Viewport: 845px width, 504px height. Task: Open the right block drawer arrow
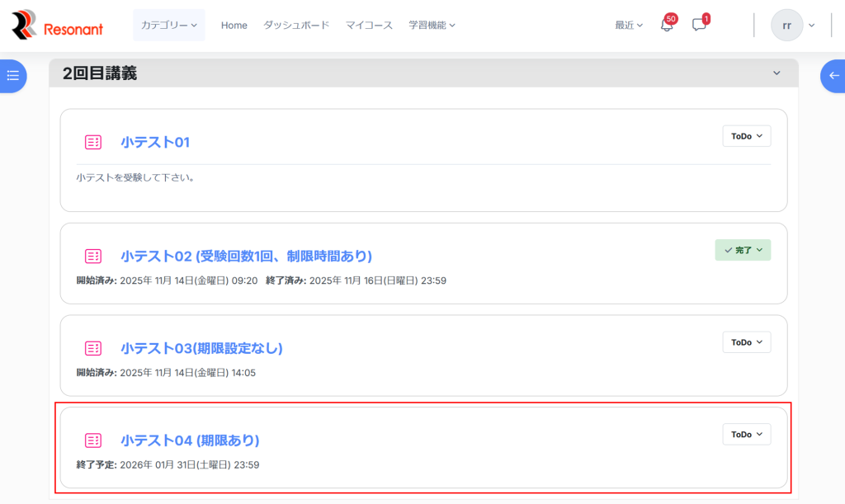click(833, 76)
